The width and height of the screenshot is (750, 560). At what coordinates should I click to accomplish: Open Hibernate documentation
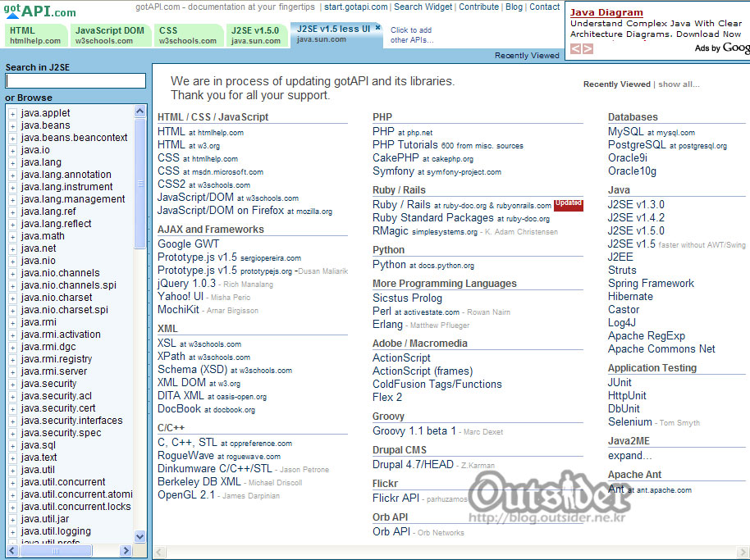pos(630,296)
